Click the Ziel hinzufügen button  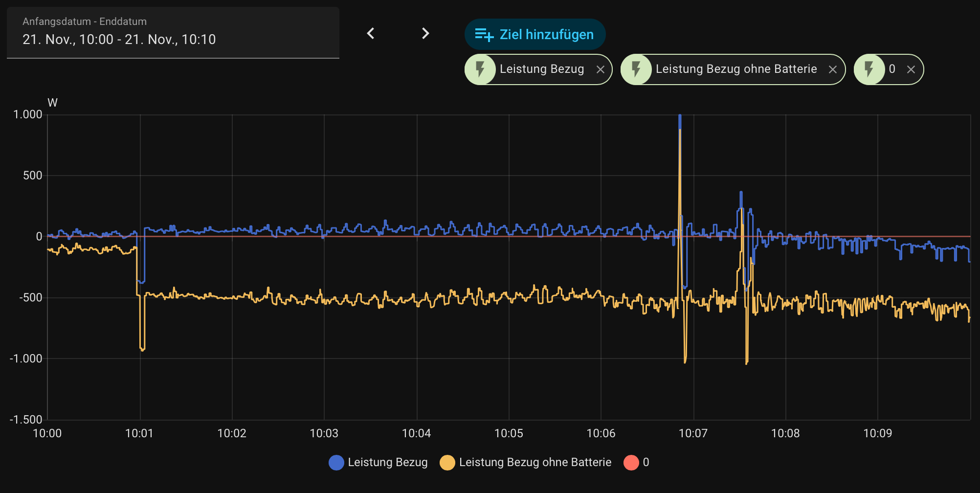(x=535, y=34)
